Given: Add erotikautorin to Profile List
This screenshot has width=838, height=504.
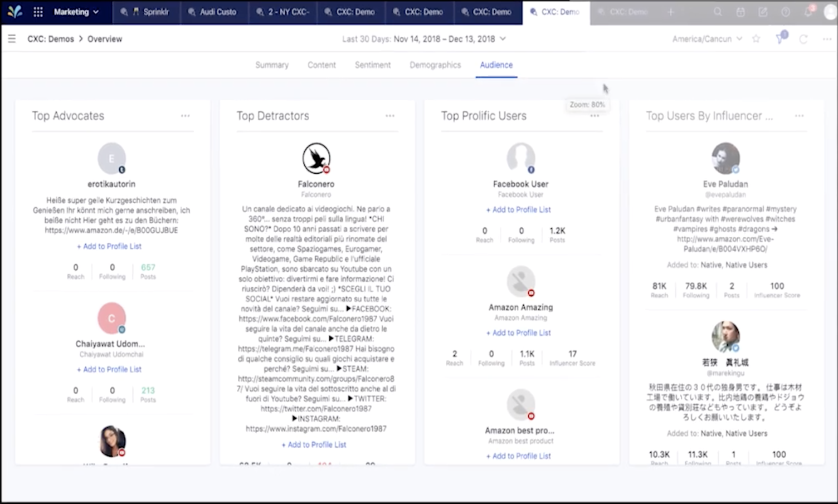Looking at the screenshot, I should pyautogui.click(x=109, y=246).
